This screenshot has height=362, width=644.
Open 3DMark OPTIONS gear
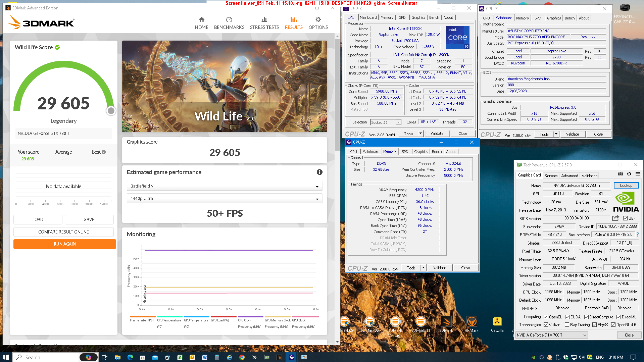click(x=318, y=23)
